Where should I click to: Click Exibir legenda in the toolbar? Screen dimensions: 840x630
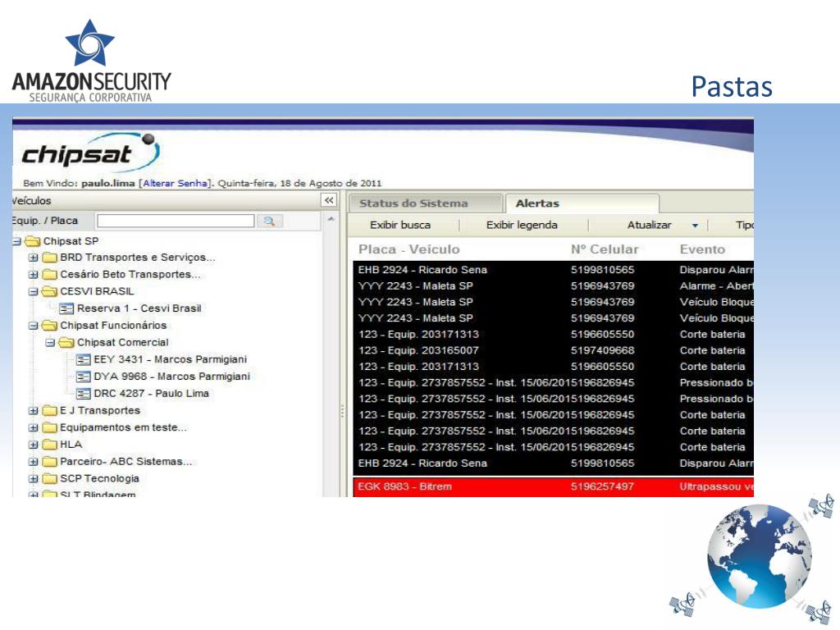[522, 225]
